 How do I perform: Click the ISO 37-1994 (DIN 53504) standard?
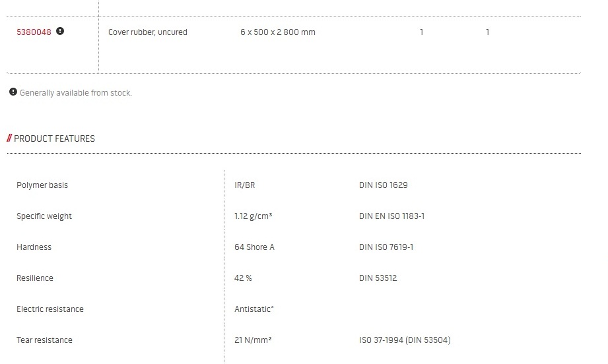405,340
